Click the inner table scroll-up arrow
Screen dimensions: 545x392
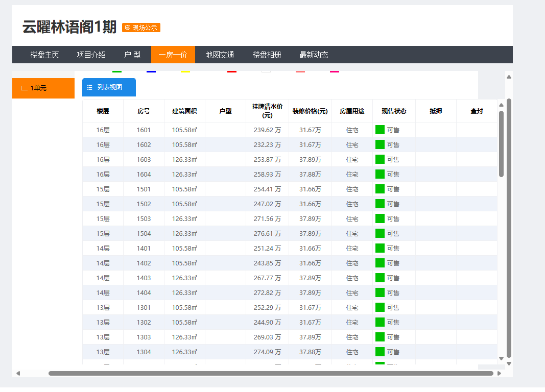point(501,105)
